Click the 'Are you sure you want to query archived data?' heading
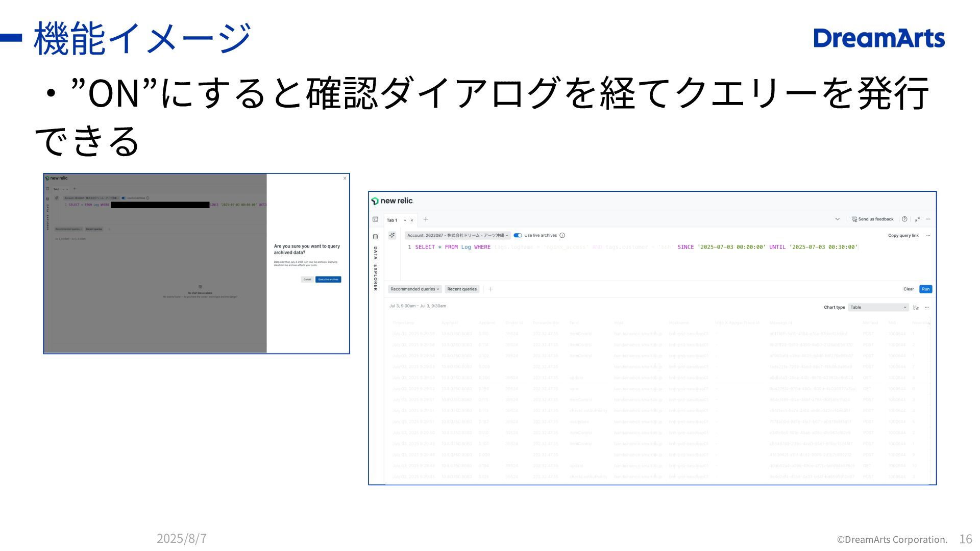This screenshot has width=980, height=551. (307, 249)
